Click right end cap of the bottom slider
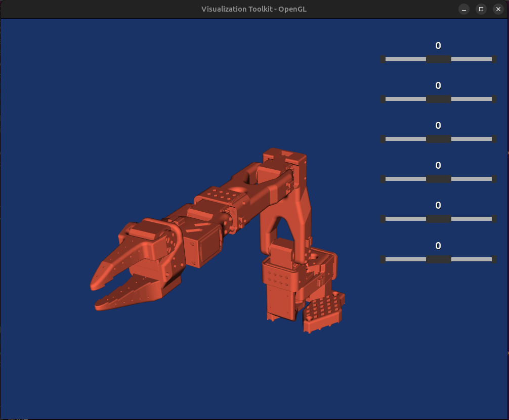 tap(494, 259)
